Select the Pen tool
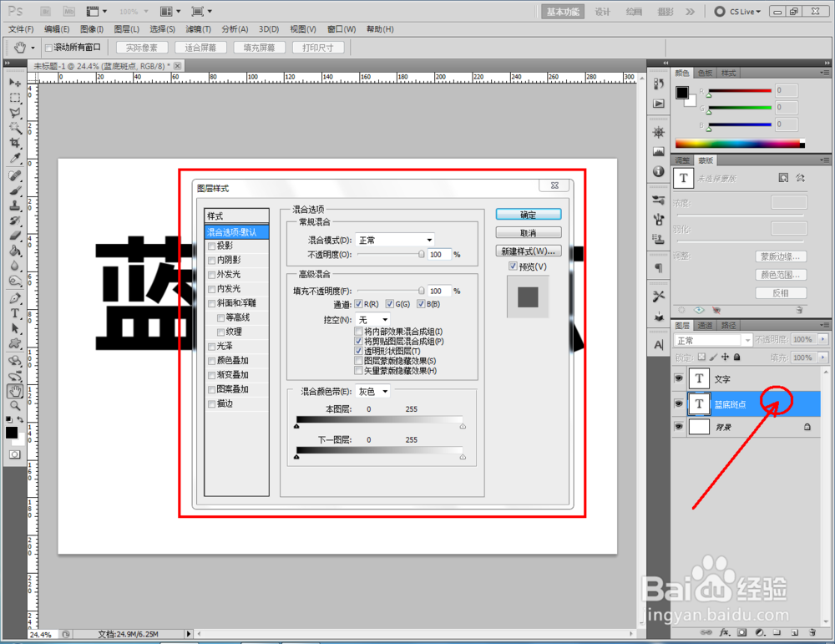Screen dimensions: 835x644 tap(15, 298)
